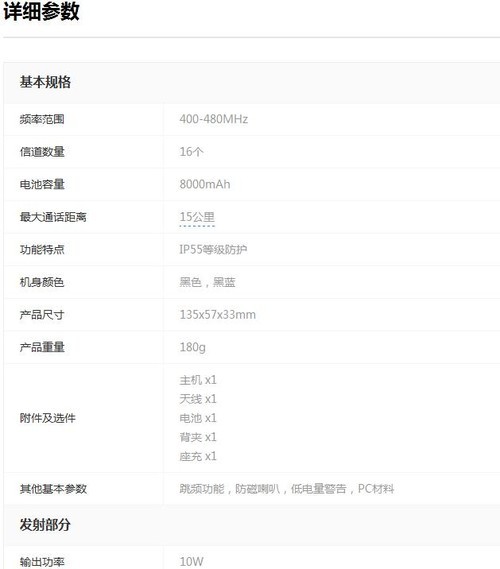Viewport: 500px width, 569px height.
Task: Select the 输出功率 label
Action: tap(42, 562)
